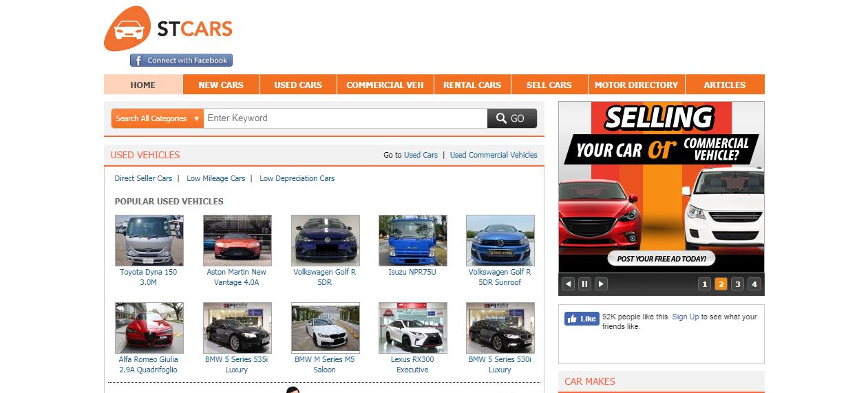The height and width of the screenshot is (393, 868).
Task: Open Low Mileage Cars link
Action: coord(215,178)
